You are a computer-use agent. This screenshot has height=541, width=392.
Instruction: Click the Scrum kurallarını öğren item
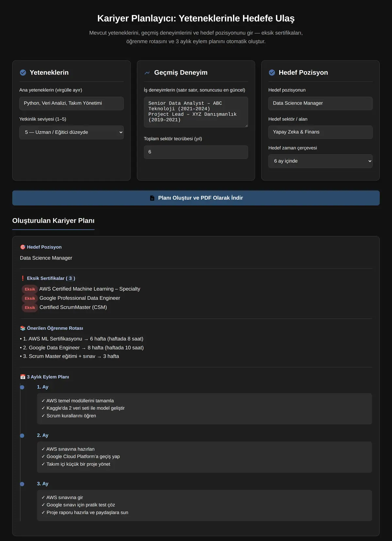coord(69,416)
